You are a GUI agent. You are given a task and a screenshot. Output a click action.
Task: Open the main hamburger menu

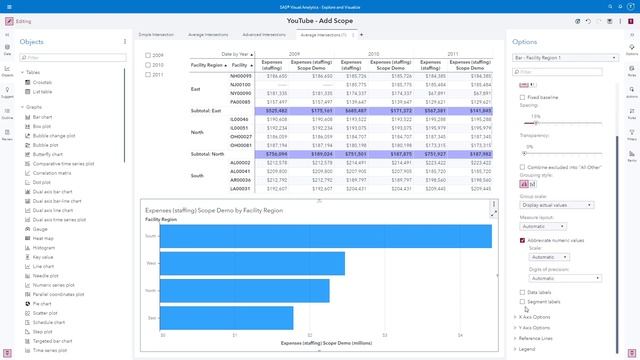point(9,7)
